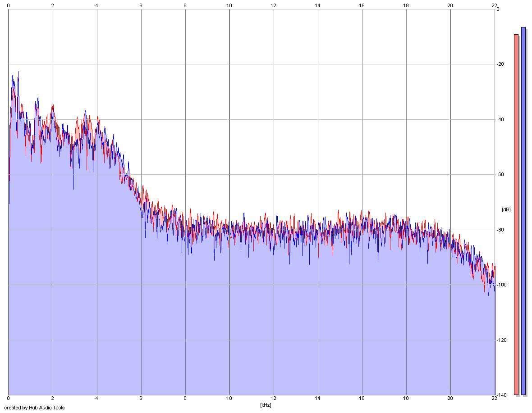Click the 10 kHz label on the top axis
532x413 pixels.
click(229, 5)
